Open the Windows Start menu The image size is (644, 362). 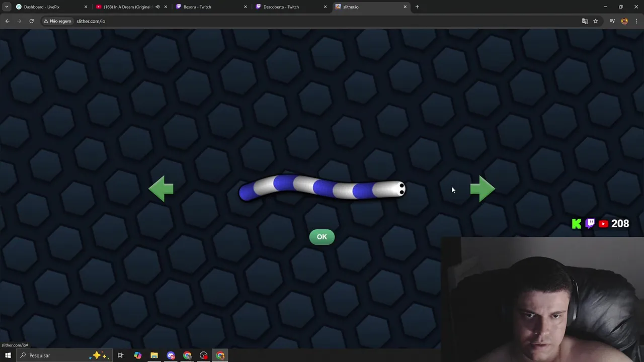[8, 355]
